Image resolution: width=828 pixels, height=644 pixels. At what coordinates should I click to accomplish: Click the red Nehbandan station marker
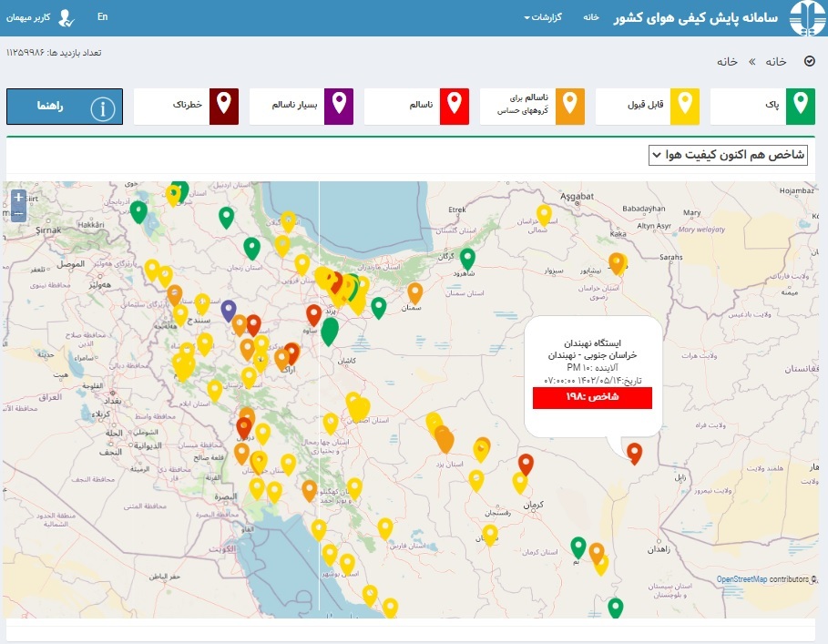click(634, 452)
